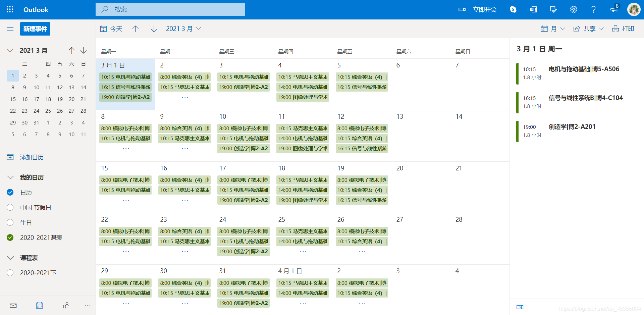Open Skype from the header

click(513, 9)
